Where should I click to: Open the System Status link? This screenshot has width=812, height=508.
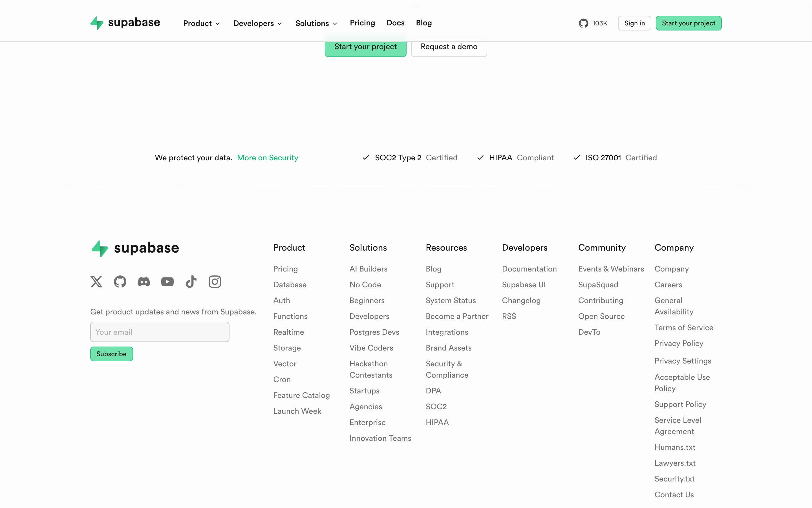tap(451, 300)
